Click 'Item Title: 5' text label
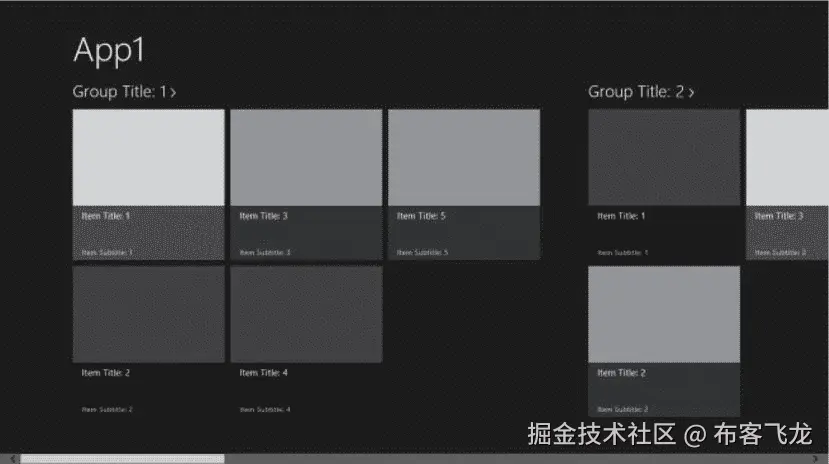829x464 pixels. pyautogui.click(x=421, y=216)
